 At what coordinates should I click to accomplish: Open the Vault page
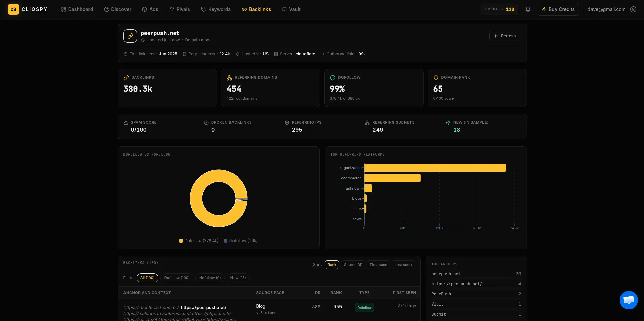click(x=291, y=9)
